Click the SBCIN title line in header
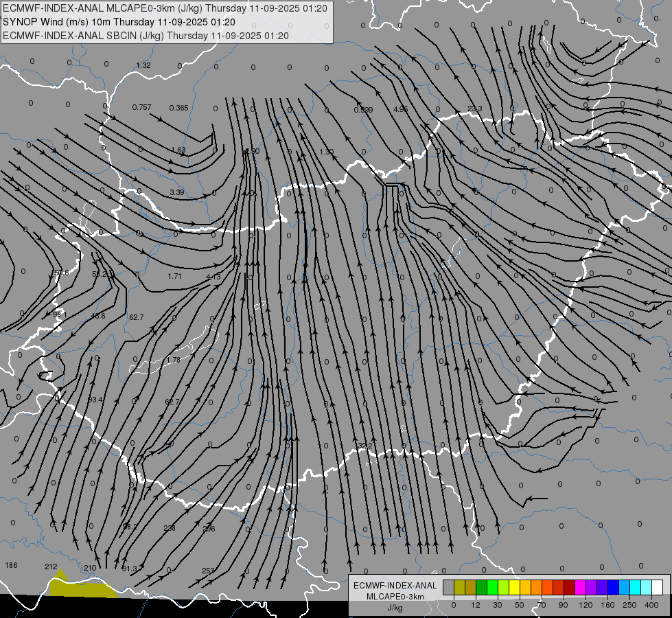This screenshot has width=672, height=618. click(x=146, y=36)
